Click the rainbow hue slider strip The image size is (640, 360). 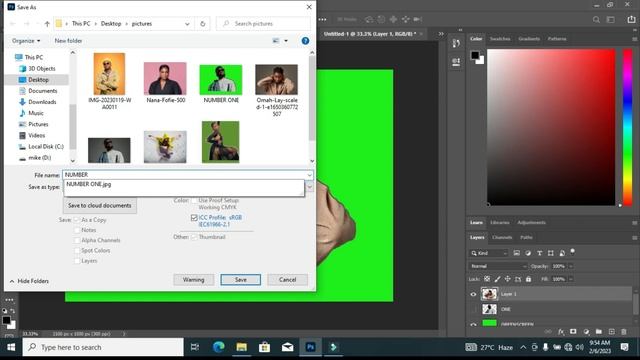[x=627, y=127]
